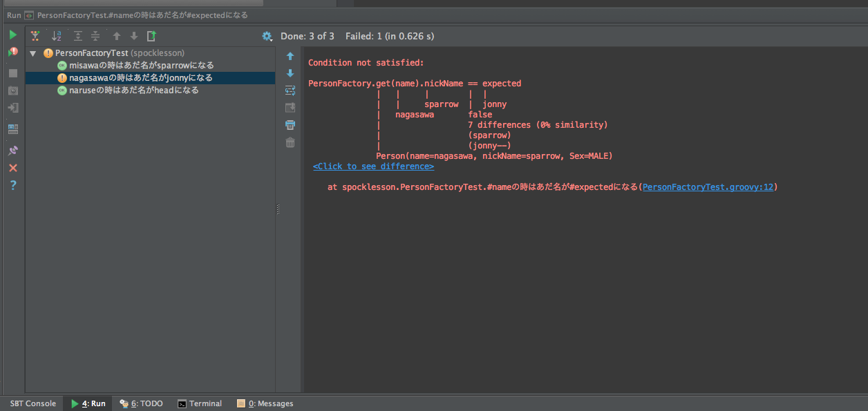The image size is (868, 411).
Task: Click the 'Condition not satisfied:' text
Action: click(x=366, y=63)
